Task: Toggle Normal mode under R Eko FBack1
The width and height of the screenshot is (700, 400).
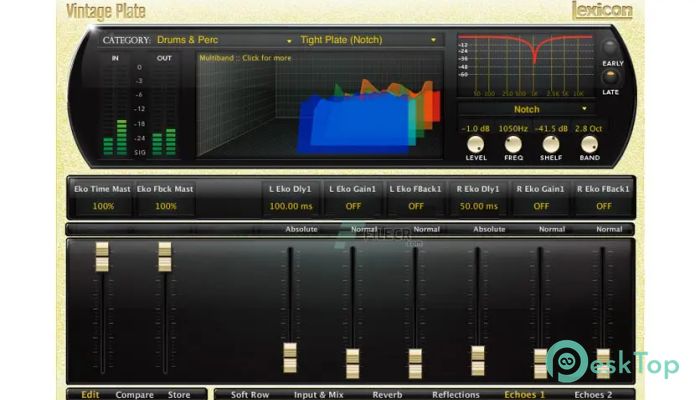Action: (x=609, y=229)
